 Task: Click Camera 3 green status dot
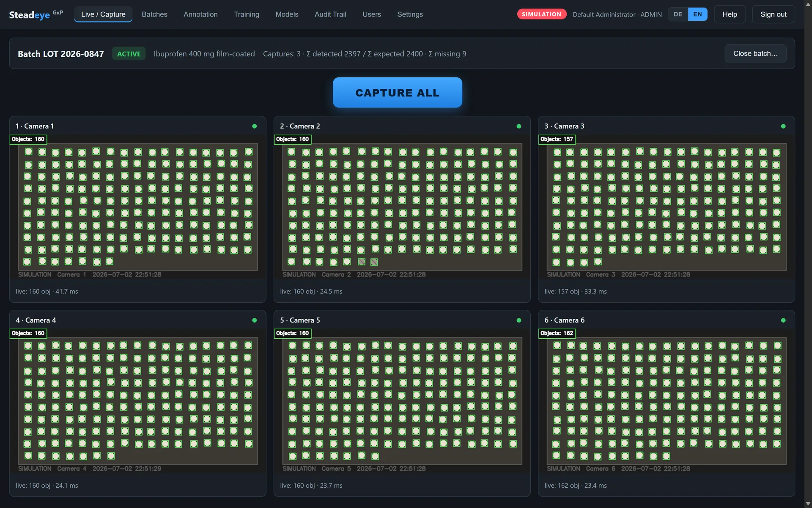[783, 126]
